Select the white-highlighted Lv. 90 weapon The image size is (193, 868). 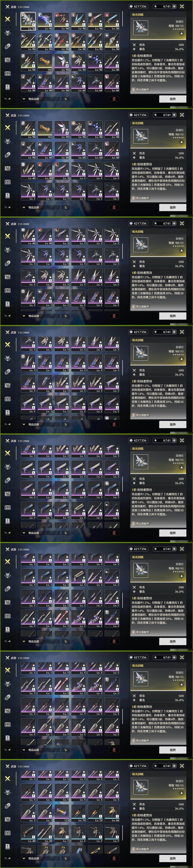click(28, 22)
